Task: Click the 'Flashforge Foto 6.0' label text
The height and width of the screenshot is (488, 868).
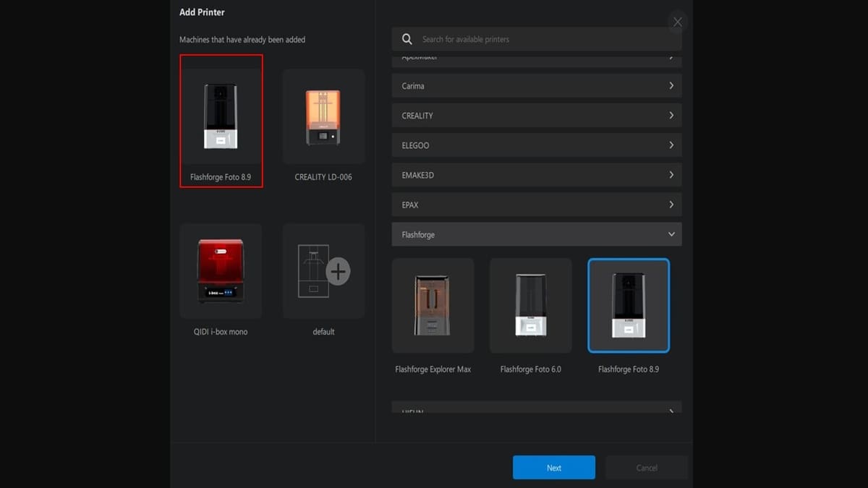Action: (531, 369)
